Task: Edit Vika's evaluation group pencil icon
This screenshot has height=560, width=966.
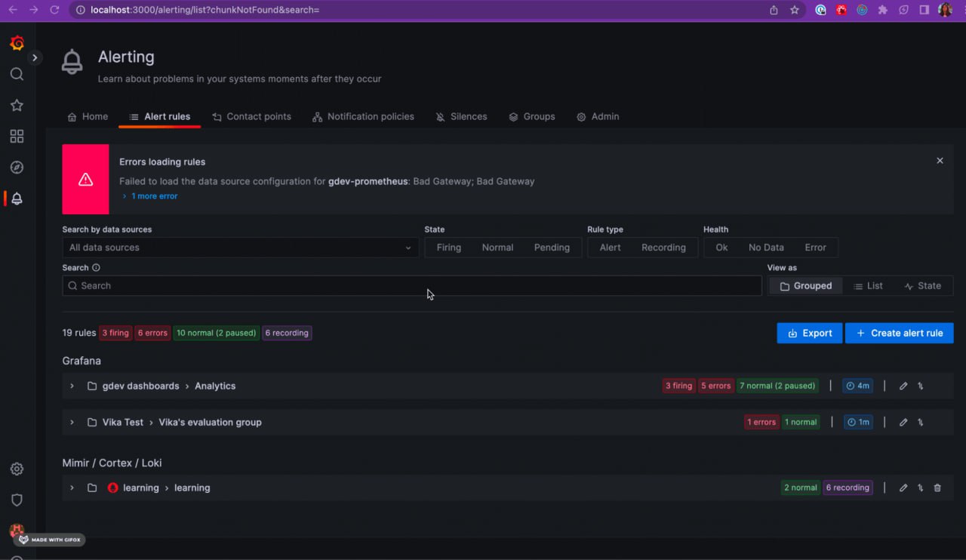Action: pyautogui.click(x=903, y=422)
